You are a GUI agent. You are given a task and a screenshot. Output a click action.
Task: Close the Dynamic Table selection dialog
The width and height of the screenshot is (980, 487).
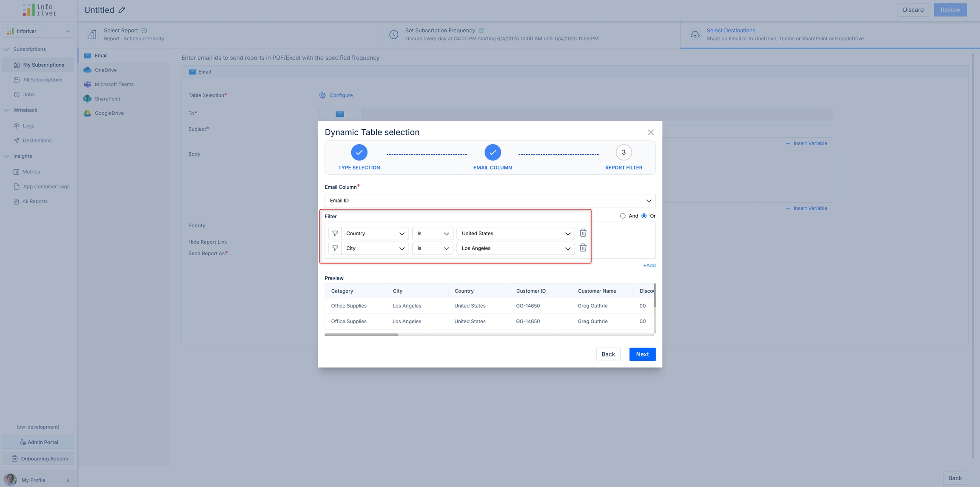pos(650,133)
